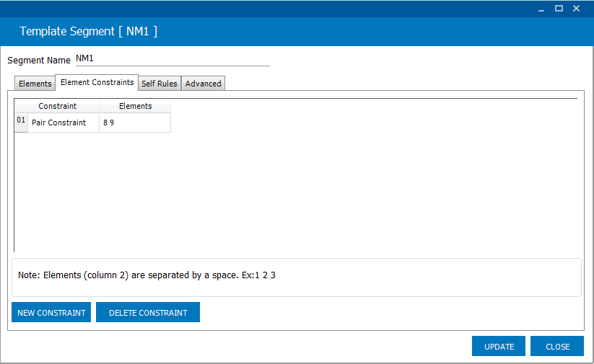The height and width of the screenshot is (364, 594).
Task: Go to the Advanced tab
Action: click(203, 84)
